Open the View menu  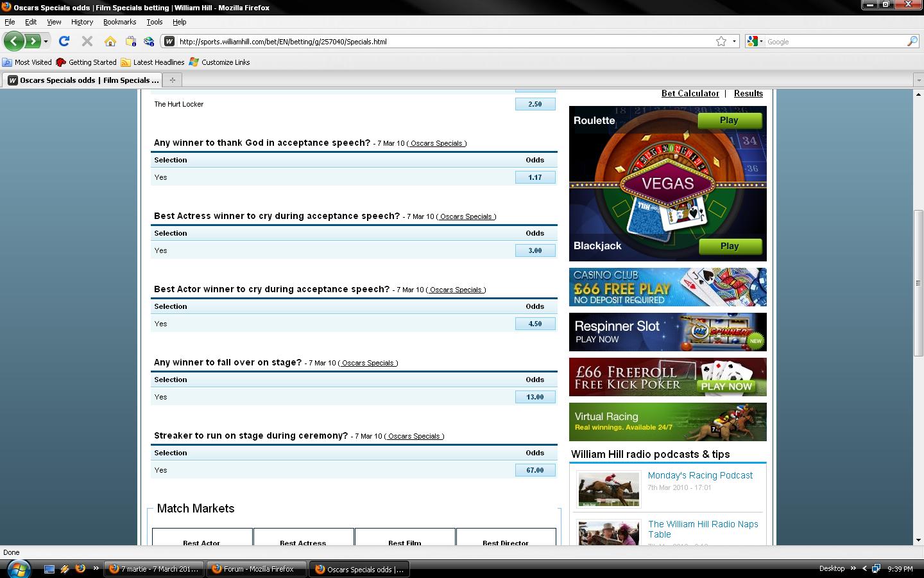click(54, 22)
